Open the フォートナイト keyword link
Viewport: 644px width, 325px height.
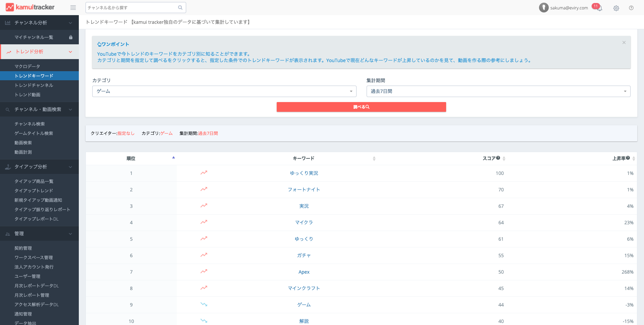(304, 190)
